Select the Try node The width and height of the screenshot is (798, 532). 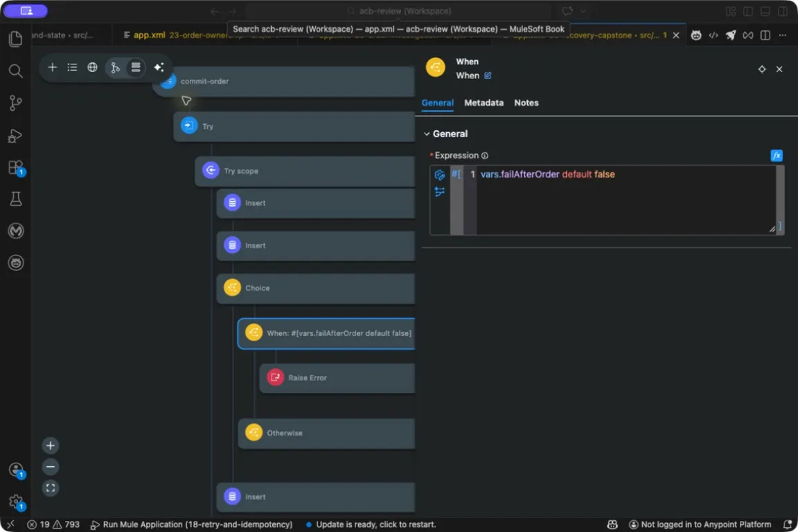point(294,126)
